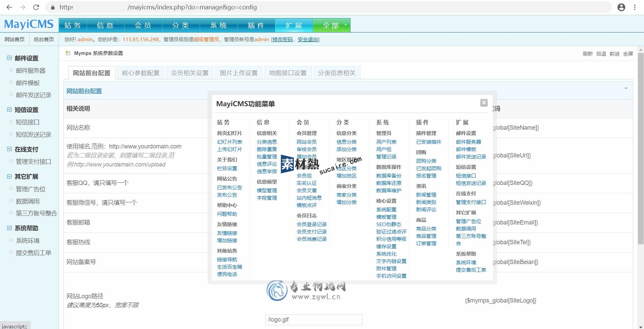Click 网站会员 in the popup menu

click(307, 142)
